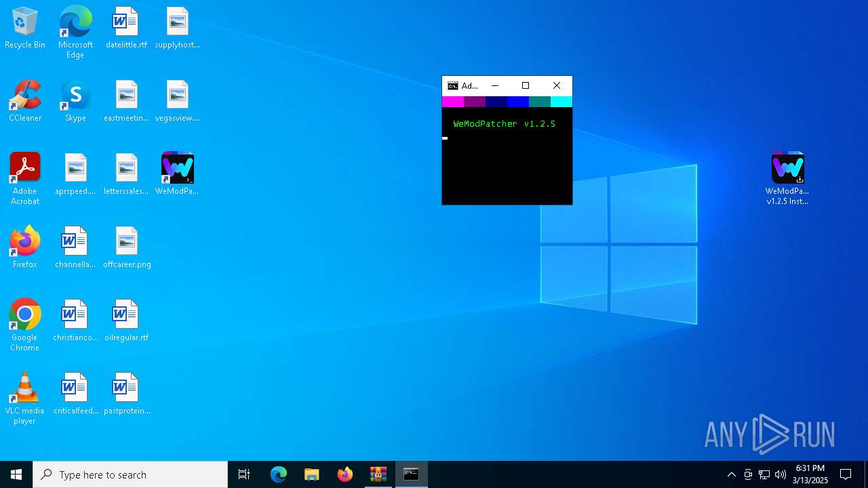Click the WeModPatcher v1.2.5 console text

pyautogui.click(x=505, y=124)
